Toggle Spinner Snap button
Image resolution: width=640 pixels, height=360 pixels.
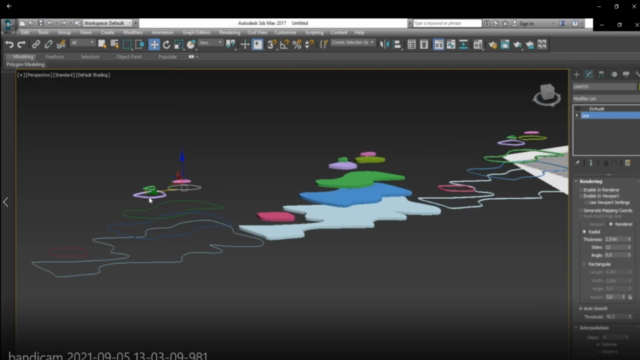coord(310,44)
